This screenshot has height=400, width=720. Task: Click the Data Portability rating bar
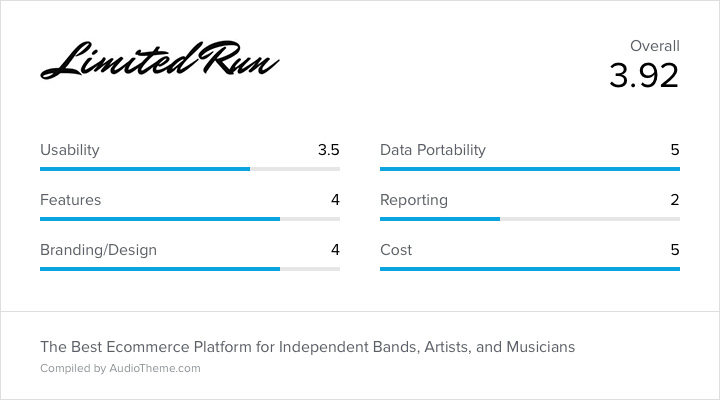click(530, 169)
